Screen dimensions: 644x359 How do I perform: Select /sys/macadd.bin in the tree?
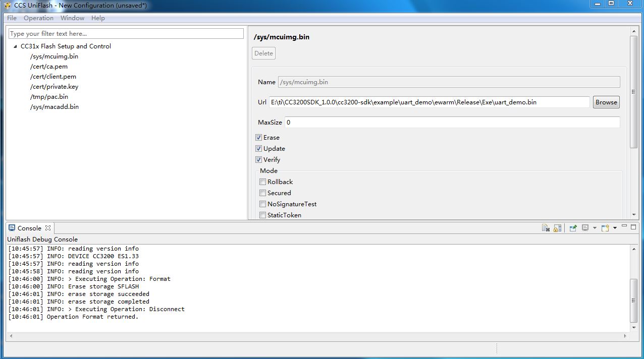tap(54, 107)
